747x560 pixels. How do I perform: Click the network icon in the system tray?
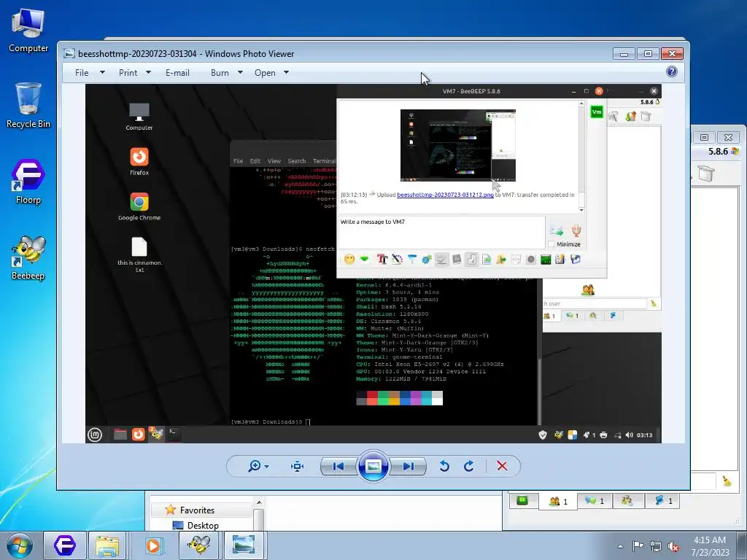click(656, 546)
